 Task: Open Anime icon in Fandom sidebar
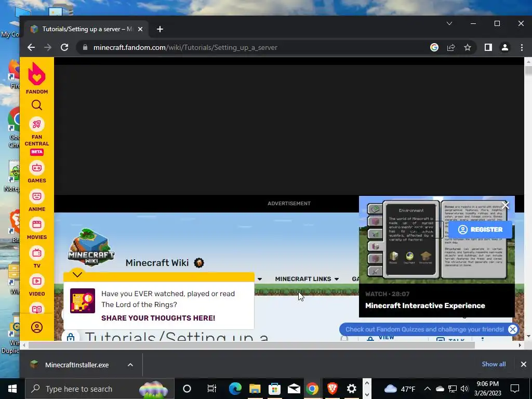[x=37, y=196]
